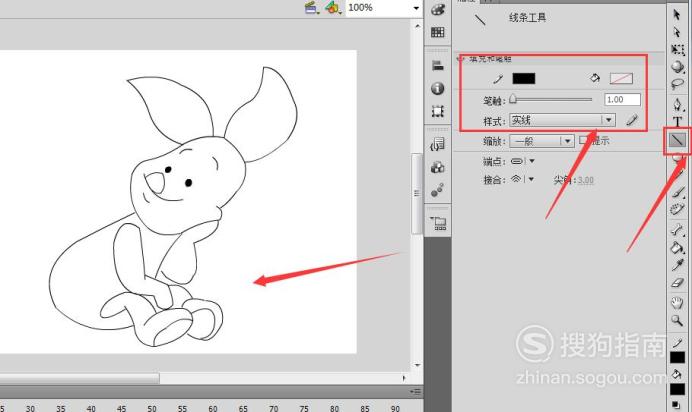692x412 pixels.
Task: Collapse the 填充和笔触 section
Action: tap(462, 58)
